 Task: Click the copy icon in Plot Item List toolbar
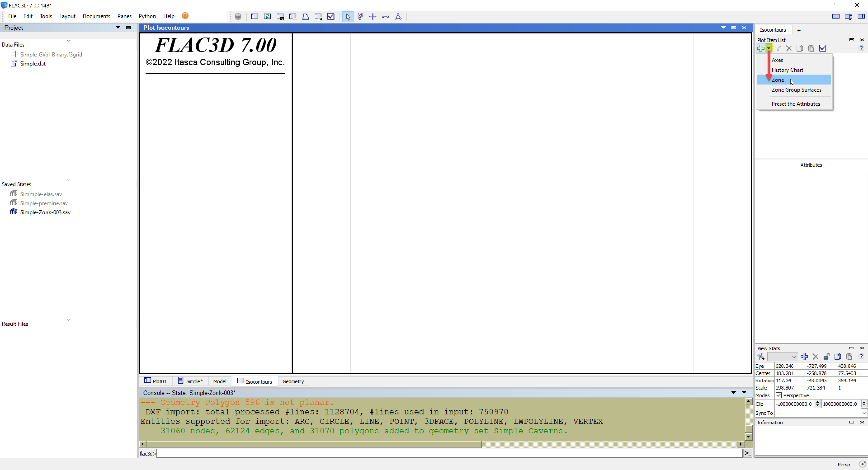[800, 48]
